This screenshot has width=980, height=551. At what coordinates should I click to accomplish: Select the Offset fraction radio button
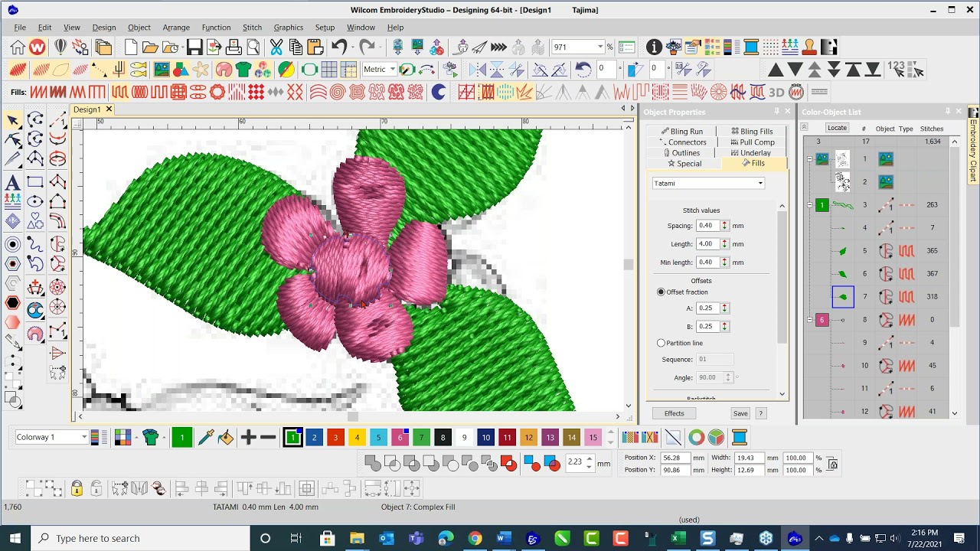tap(661, 292)
